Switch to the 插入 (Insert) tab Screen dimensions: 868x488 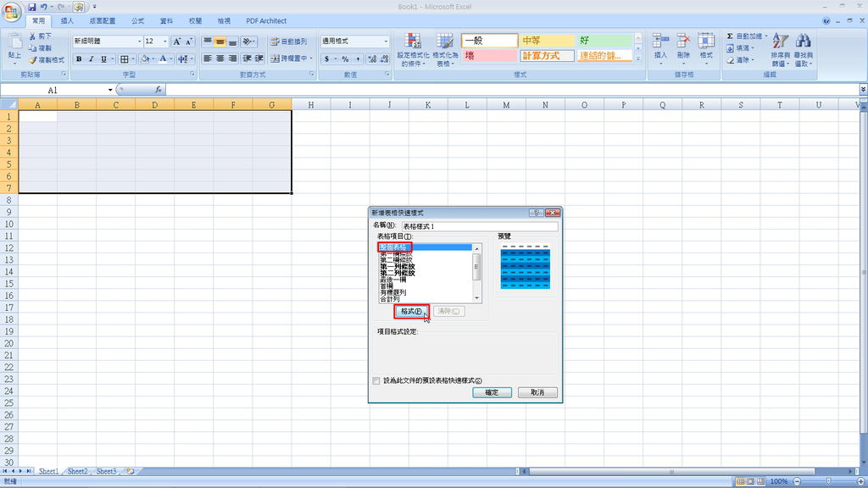(x=67, y=21)
